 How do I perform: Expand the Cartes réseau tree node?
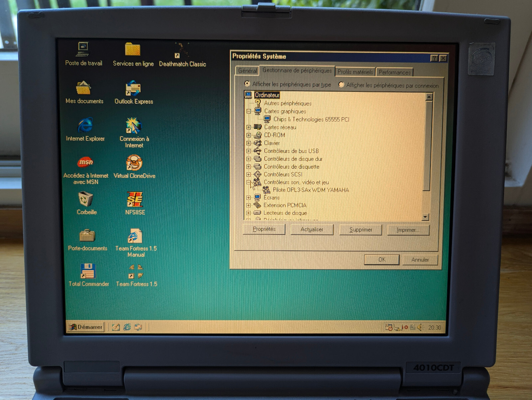click(248, 127)
